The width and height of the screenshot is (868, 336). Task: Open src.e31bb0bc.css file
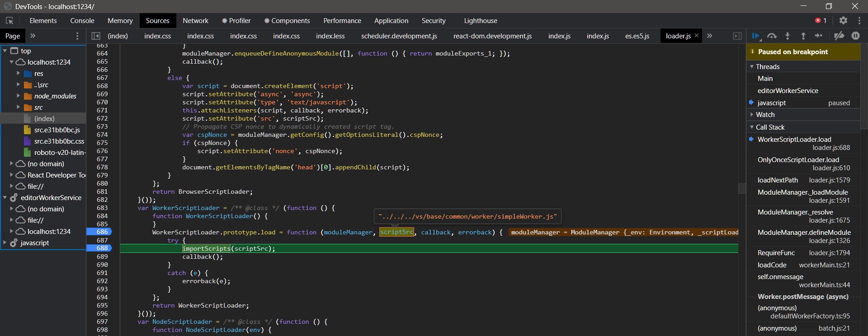point(59,141)
